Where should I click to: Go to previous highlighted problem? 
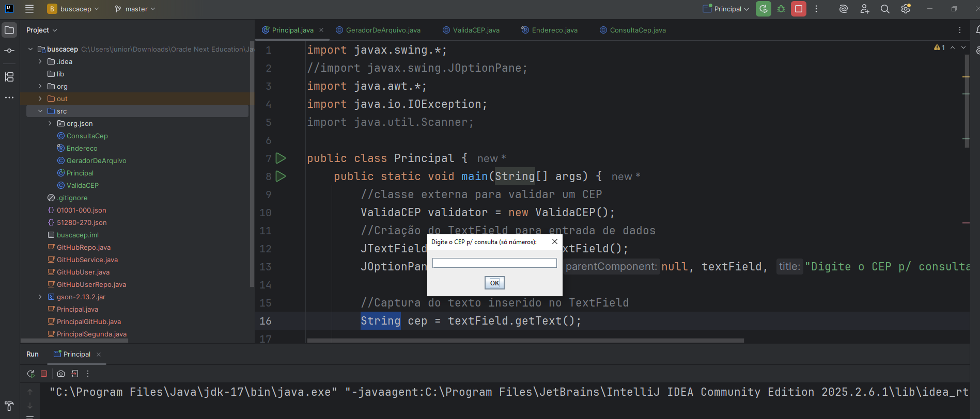click(x=953, y=47)
